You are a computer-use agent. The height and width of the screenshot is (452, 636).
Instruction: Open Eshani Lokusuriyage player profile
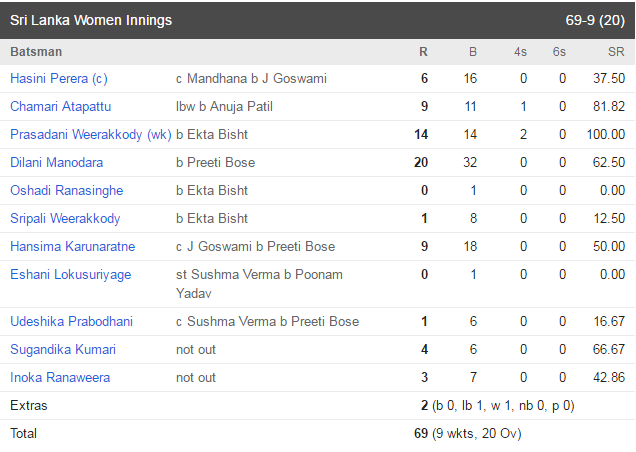pyautogui.click(x=71, y=275)
